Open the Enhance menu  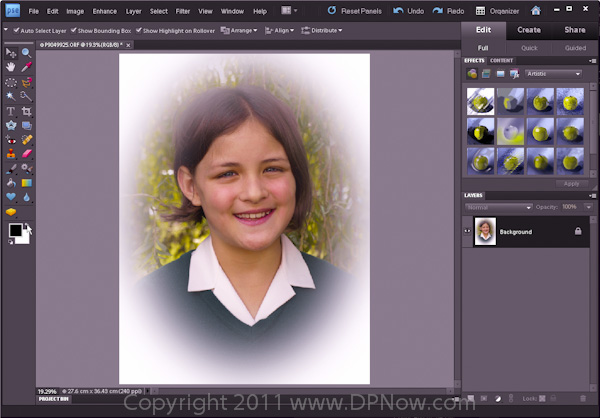click(104, 11)
